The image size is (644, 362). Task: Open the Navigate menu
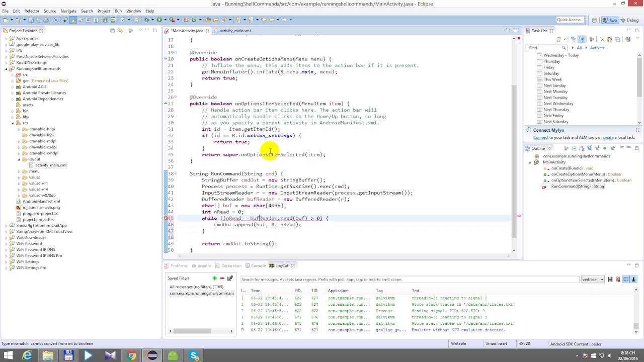(68, 11)
